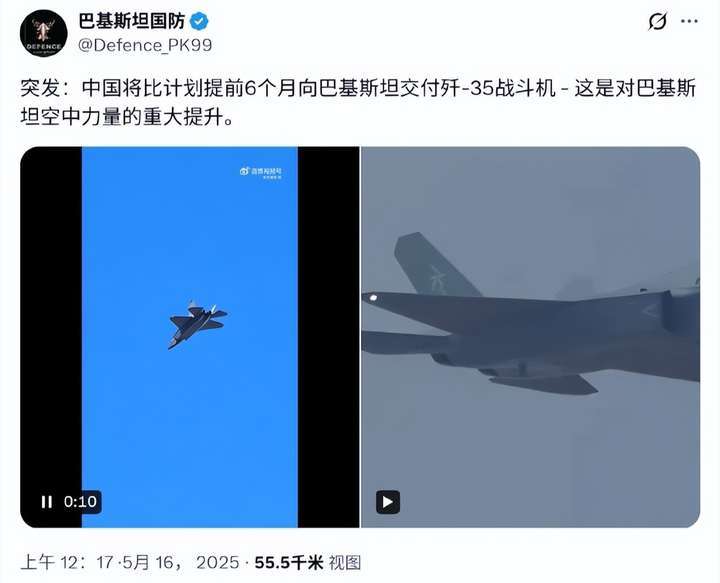720x583 pixels.
Task: Click the blue verified badge
Action: [x=199, y=22]
